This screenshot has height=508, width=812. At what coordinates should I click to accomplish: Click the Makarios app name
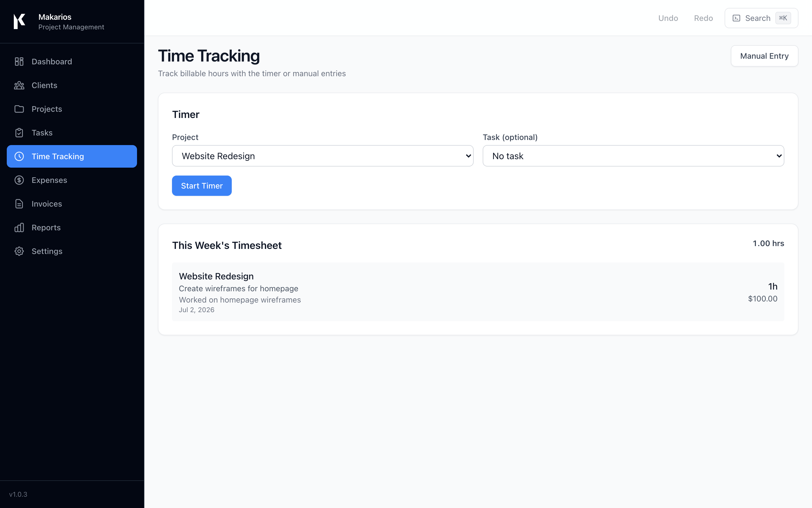(x=55, y=17)
